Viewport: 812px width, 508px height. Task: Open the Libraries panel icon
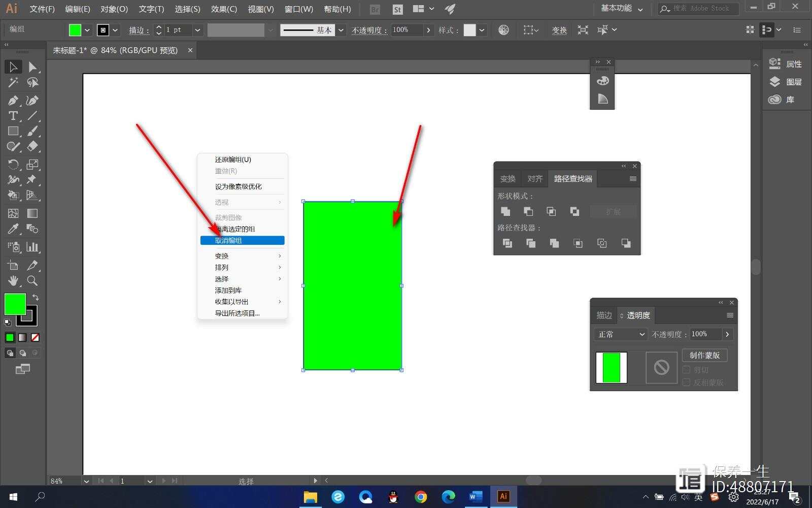point(775,100)
